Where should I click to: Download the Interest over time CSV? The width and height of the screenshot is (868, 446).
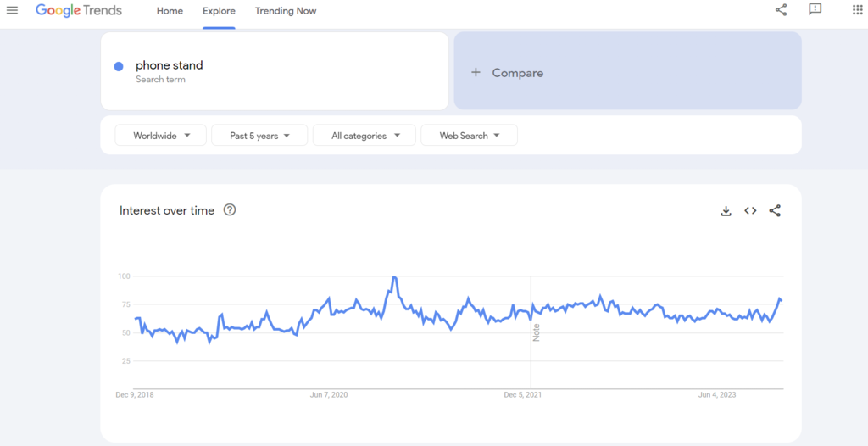click(x=726, y=211)
